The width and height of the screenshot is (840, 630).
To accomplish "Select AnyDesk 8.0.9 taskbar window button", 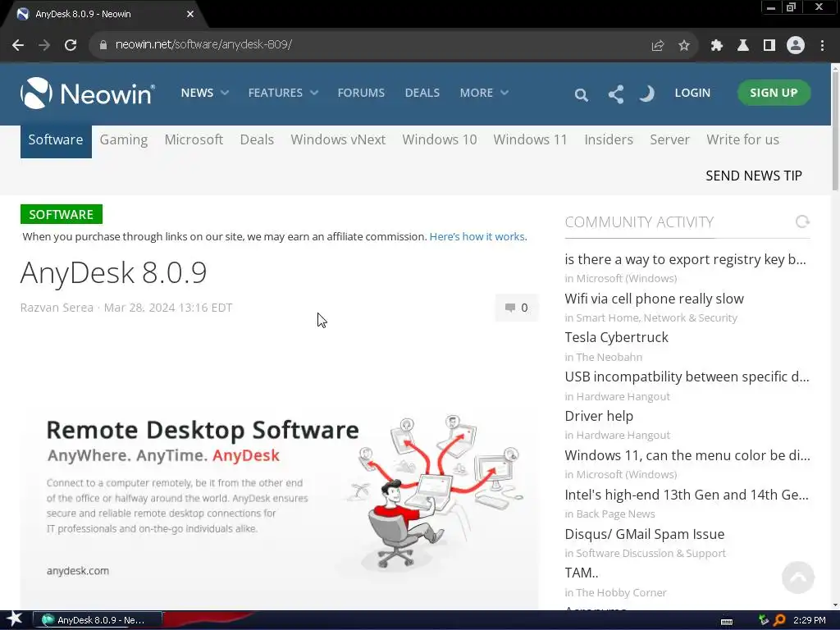I will pos(98,620).
